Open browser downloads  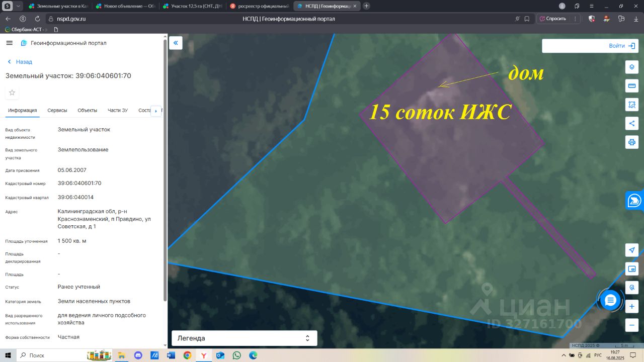click(x=635, y=19)
